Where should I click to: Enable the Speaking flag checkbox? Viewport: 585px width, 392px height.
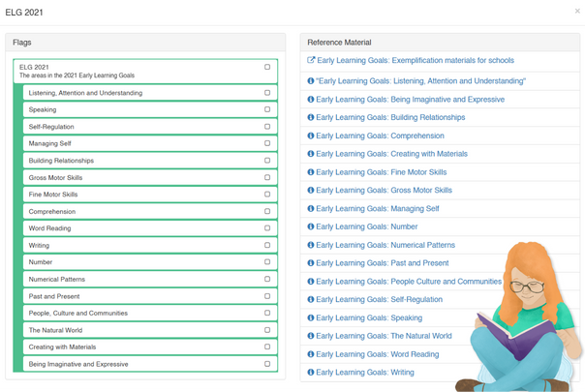pyautogui.click(x=267, y=110)
